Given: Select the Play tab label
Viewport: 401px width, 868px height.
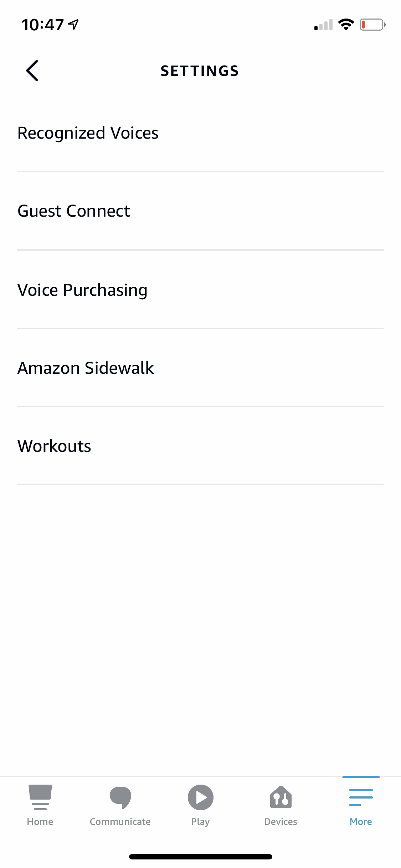Looking at the screenshot, I should 200,822.
